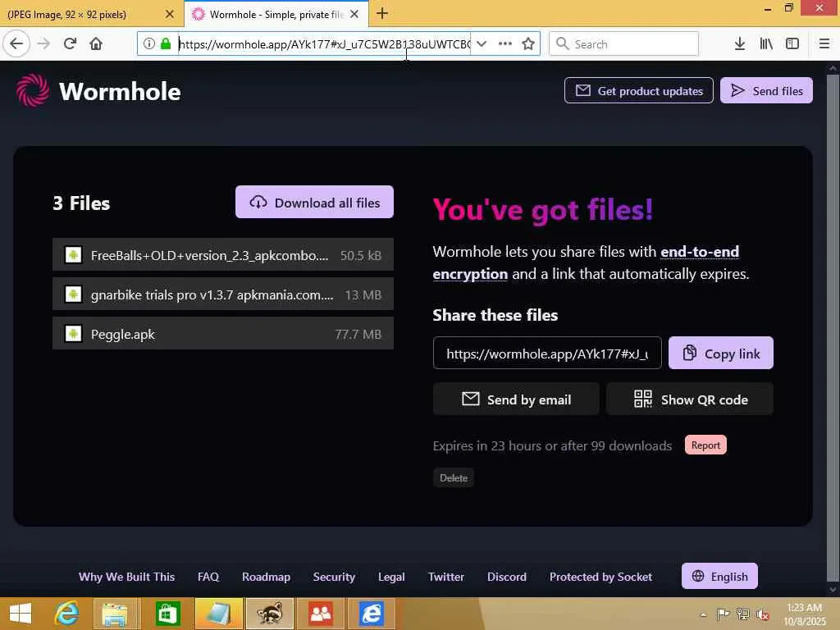840x630 pixels.
Task: Open Windows Store taskbar icon
Action: click(x=167, y=614)
